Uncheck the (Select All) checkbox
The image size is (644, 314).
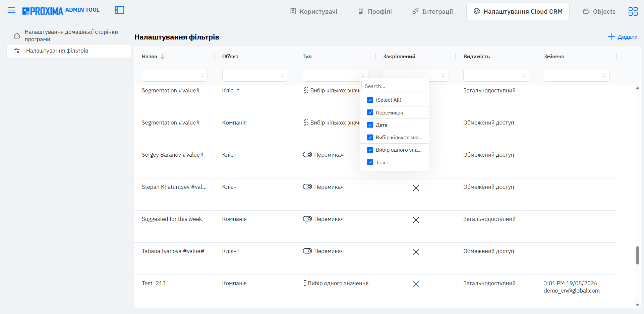pyautogui.click(x=370, y=100)
